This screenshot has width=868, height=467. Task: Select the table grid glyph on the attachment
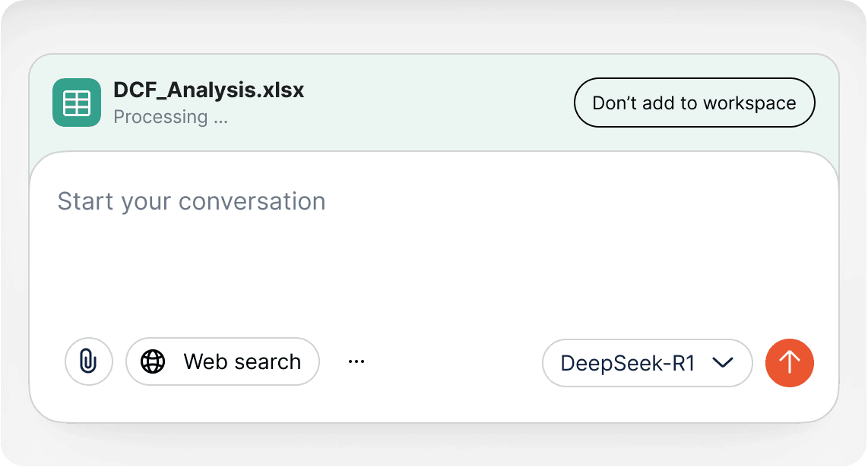77,103
